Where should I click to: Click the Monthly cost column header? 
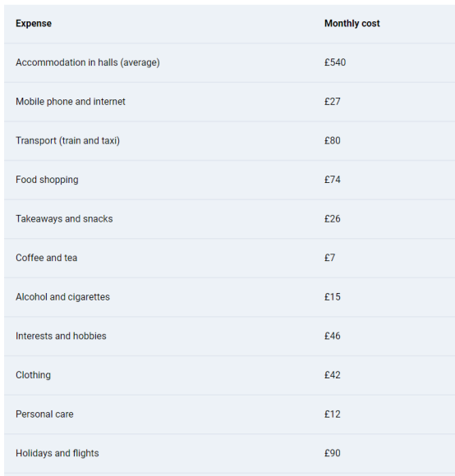pos(352,23)
